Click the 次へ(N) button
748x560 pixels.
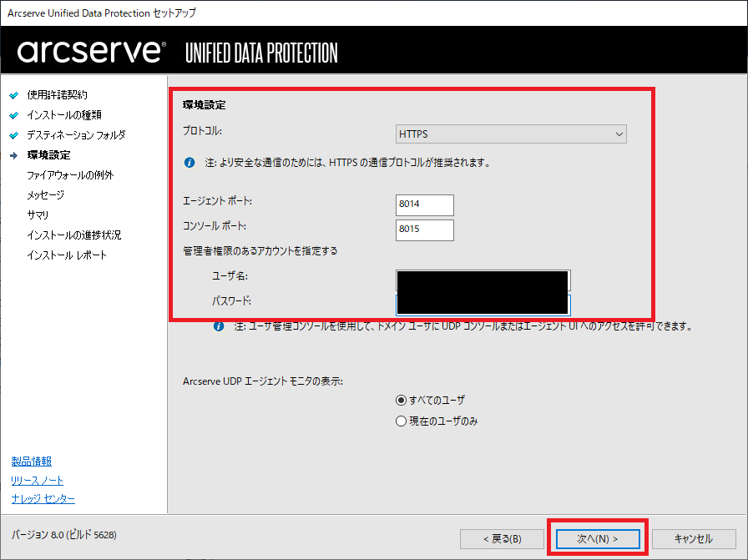point(597,538)
